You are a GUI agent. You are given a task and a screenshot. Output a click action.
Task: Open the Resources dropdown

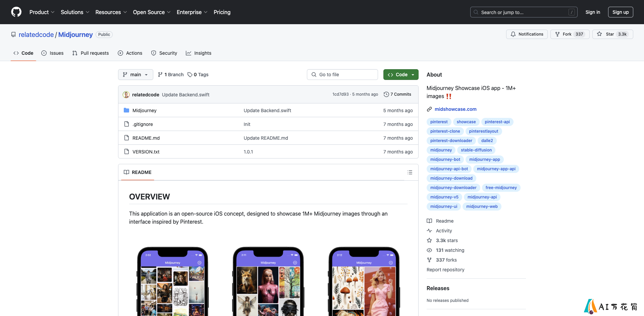111,12
